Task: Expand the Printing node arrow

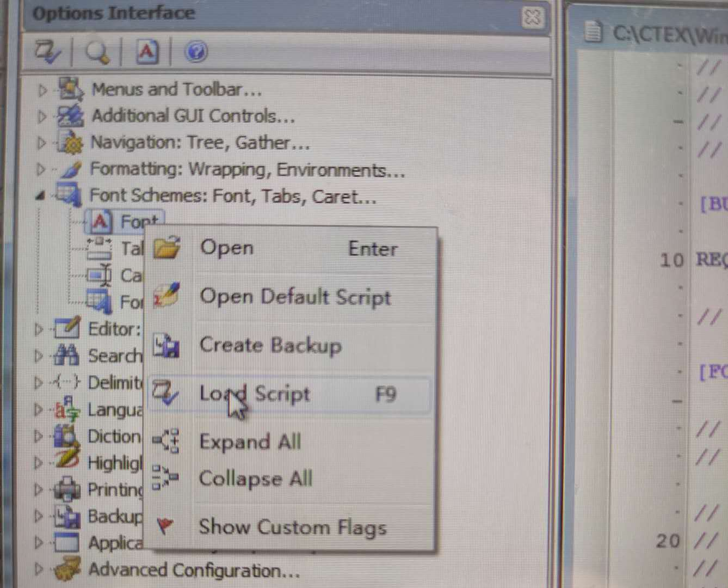Action: pos(39,489)
